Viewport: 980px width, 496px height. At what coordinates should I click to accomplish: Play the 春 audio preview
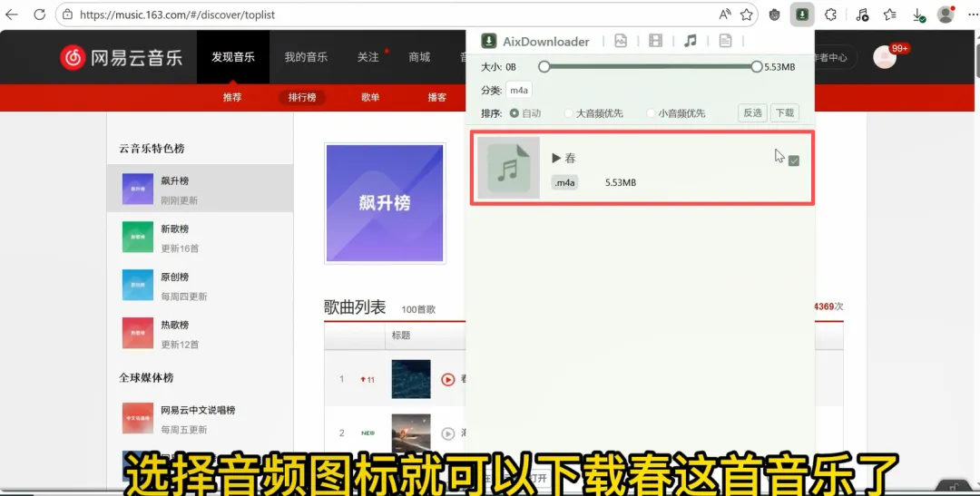(556, 158)
